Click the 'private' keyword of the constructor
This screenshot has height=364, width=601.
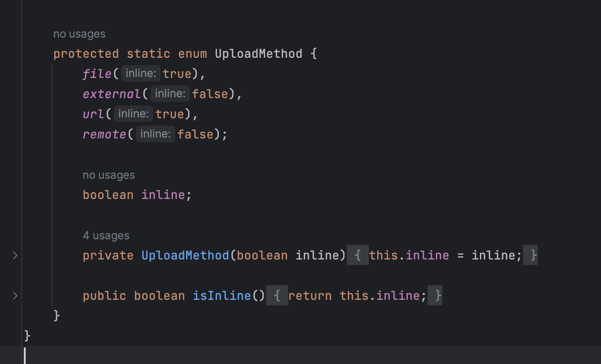pos(108,255)
